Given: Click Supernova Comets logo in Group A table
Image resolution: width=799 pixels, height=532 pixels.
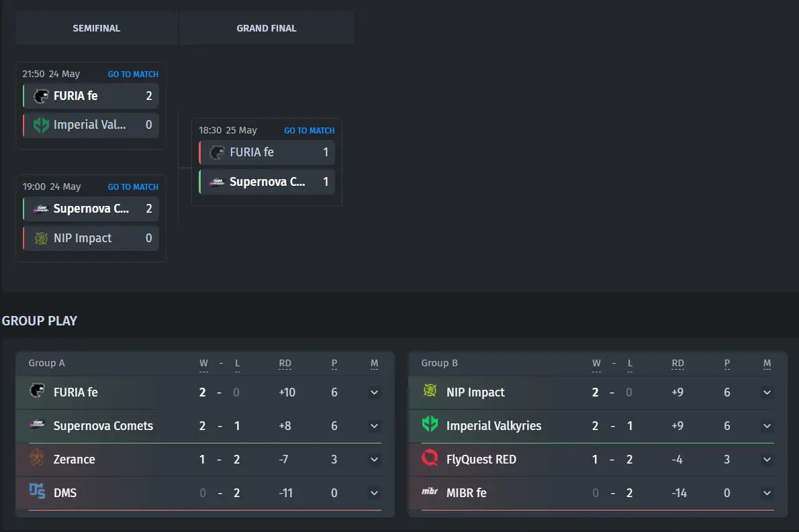Looking at the screenshot, I should point(37,425).
